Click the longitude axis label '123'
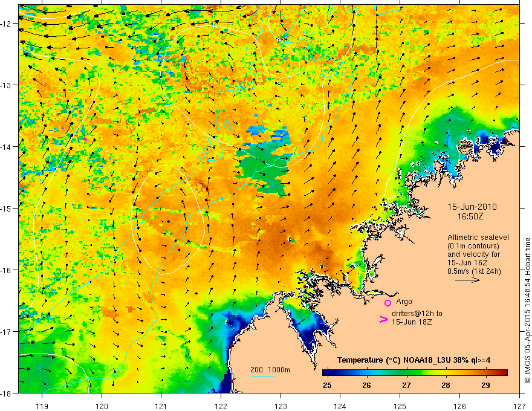Image resolution: width=532 pixels, height=411 pixels. [x=281, y=406]
